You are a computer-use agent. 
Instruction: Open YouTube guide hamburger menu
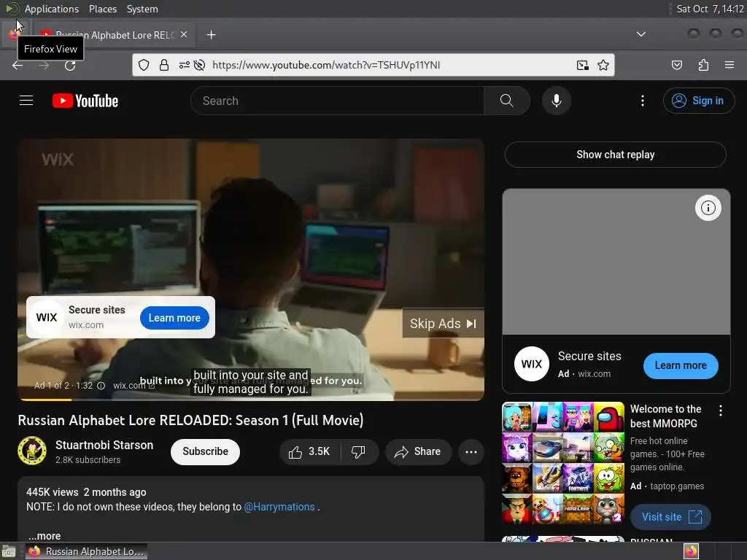26,101
